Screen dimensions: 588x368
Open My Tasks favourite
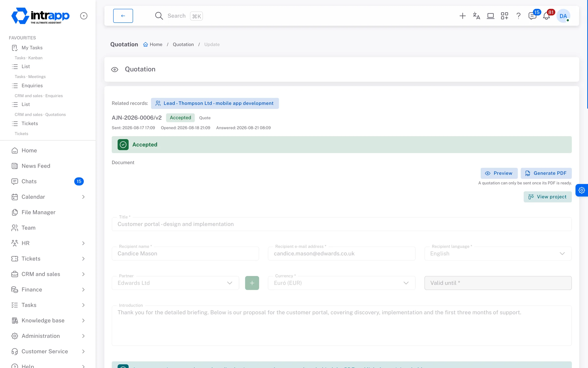(32, 48)
